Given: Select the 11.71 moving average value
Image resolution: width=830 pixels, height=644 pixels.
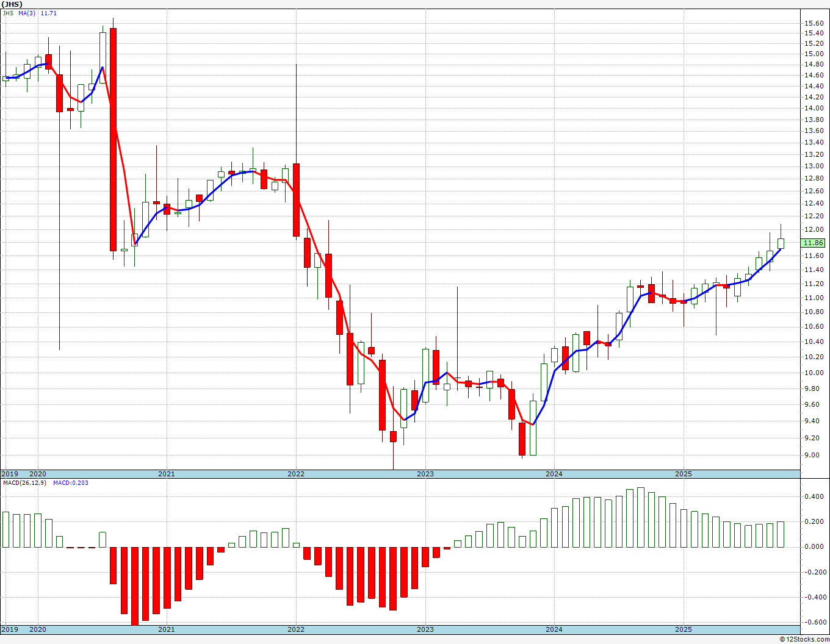Looking at the screenshot, I should click(49, 13).
